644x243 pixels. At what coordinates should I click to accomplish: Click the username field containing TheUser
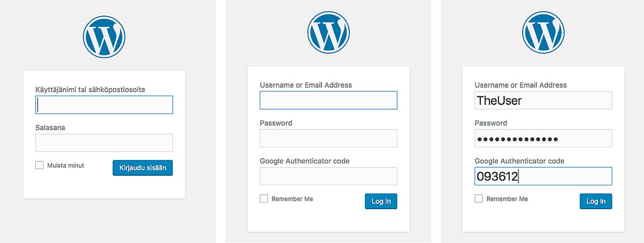click(x=544, y=100)
